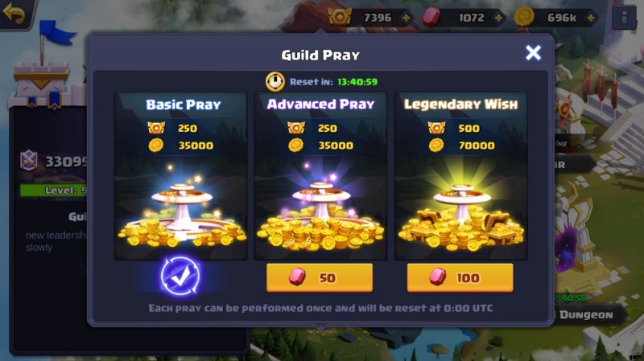
Task: Tap the guild power shield icon
Action: [x=29, y=161]
